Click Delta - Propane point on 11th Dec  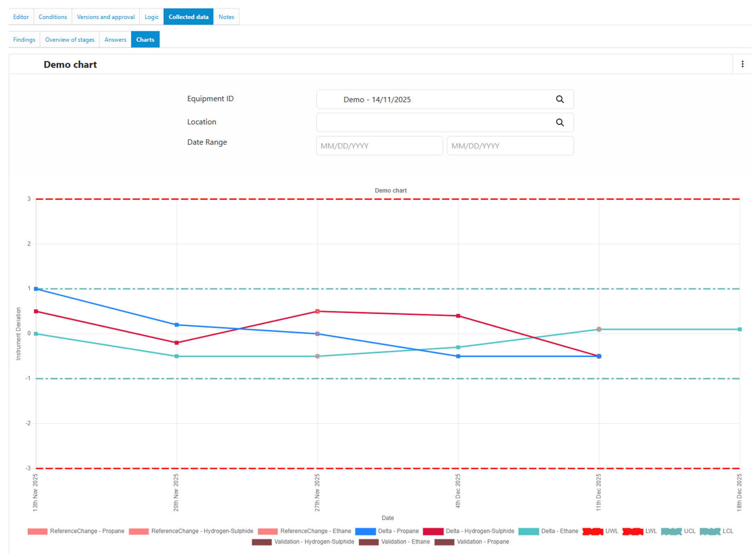599,356
